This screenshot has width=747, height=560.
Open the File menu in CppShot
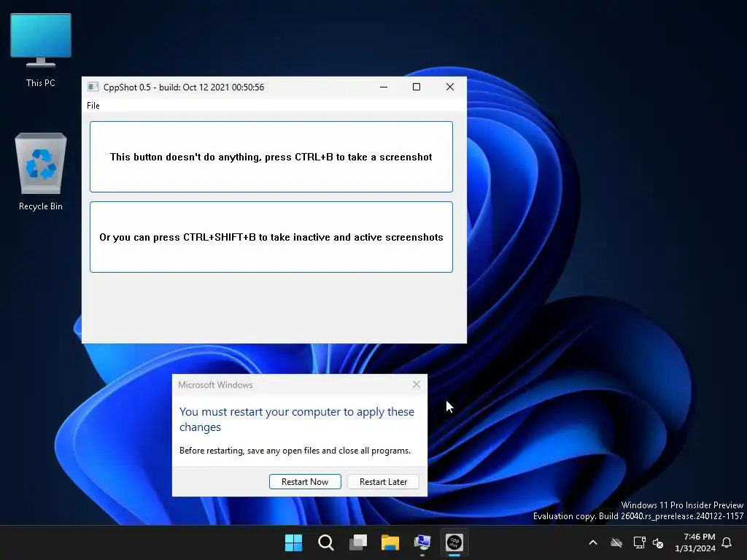click(x=93, y=106)
